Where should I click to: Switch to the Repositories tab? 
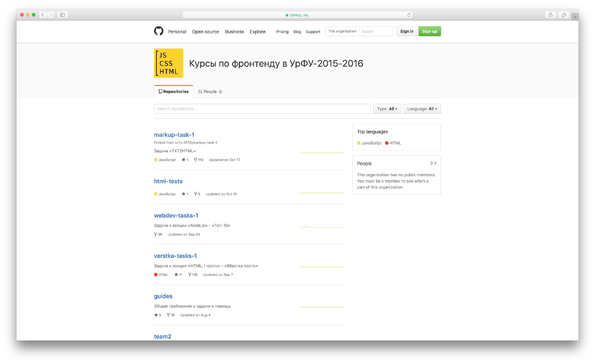(173, 91)
